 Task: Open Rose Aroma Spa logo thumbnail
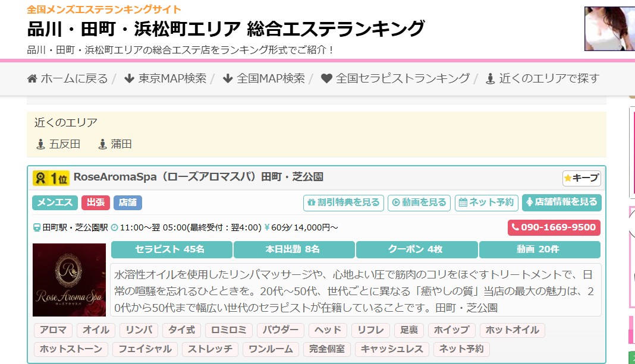click(69, 280)
